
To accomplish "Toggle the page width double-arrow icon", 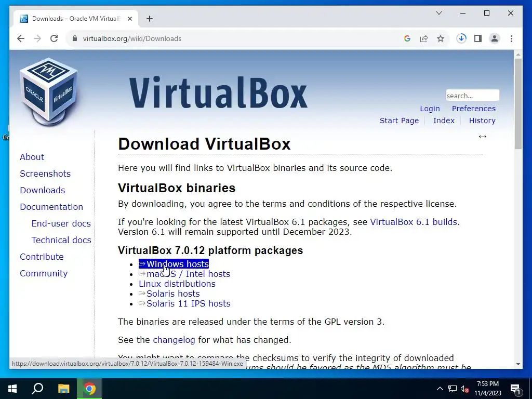I will pyautogui.click(x=483, y=137).
